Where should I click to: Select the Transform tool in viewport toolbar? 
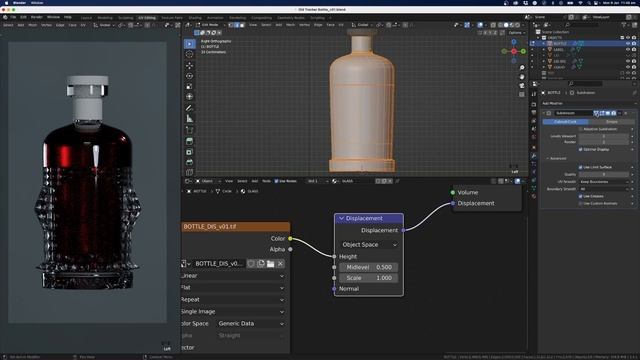pyautogui.click(x=189, y=97)
